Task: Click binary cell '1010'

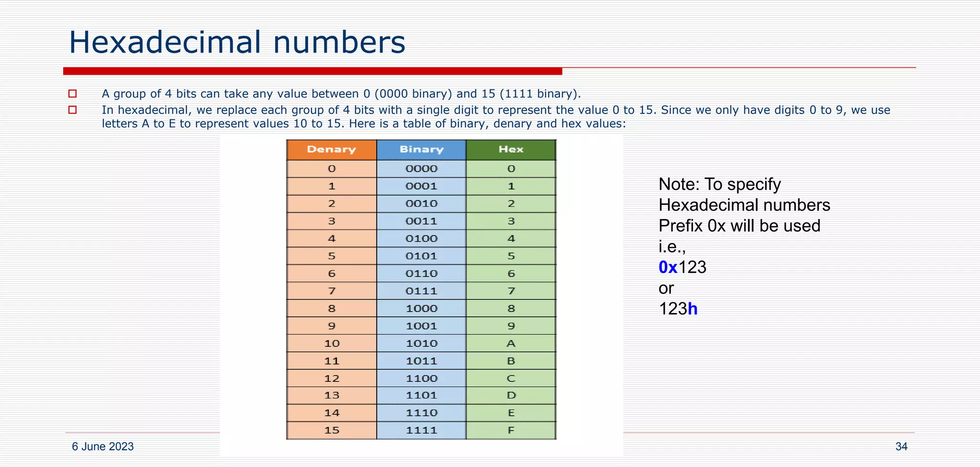Action: pos(422,344)
